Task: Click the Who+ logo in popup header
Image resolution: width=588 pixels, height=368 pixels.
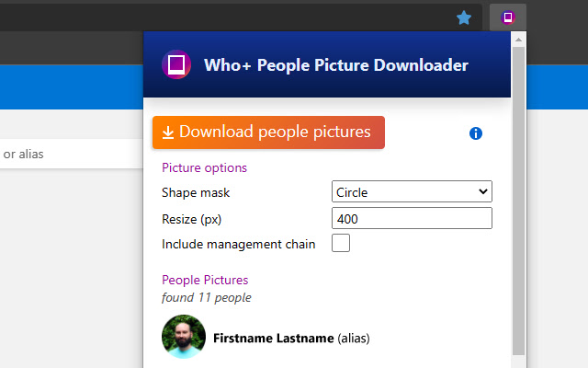Action: coord(176,64)
